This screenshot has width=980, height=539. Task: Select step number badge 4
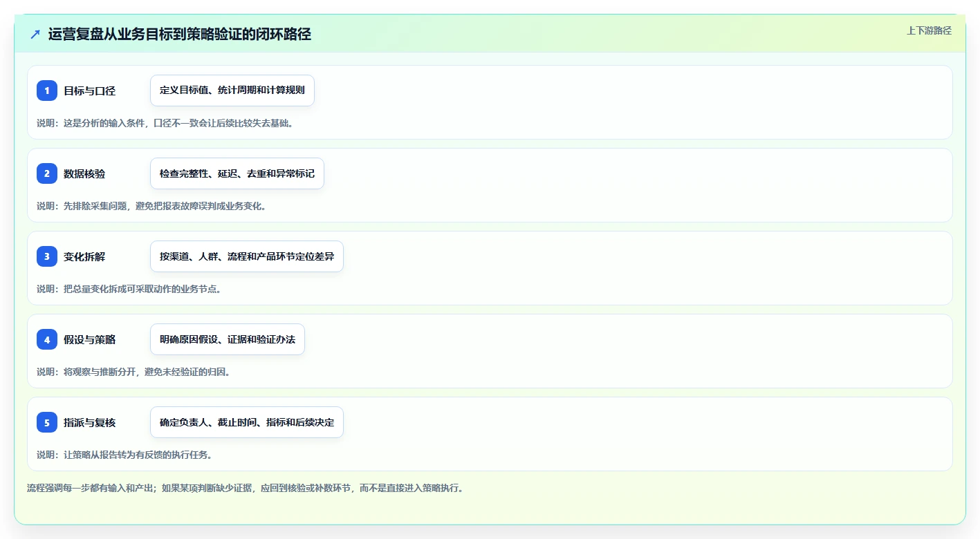(x=47, y=339)
